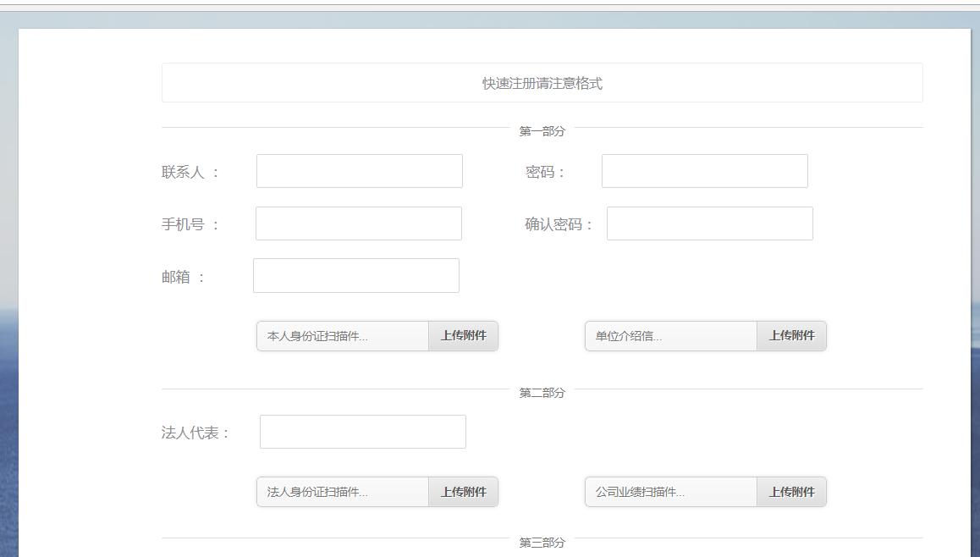Click the 联系人 input field
Screen dimensions: 980x557
coord(359,171)
